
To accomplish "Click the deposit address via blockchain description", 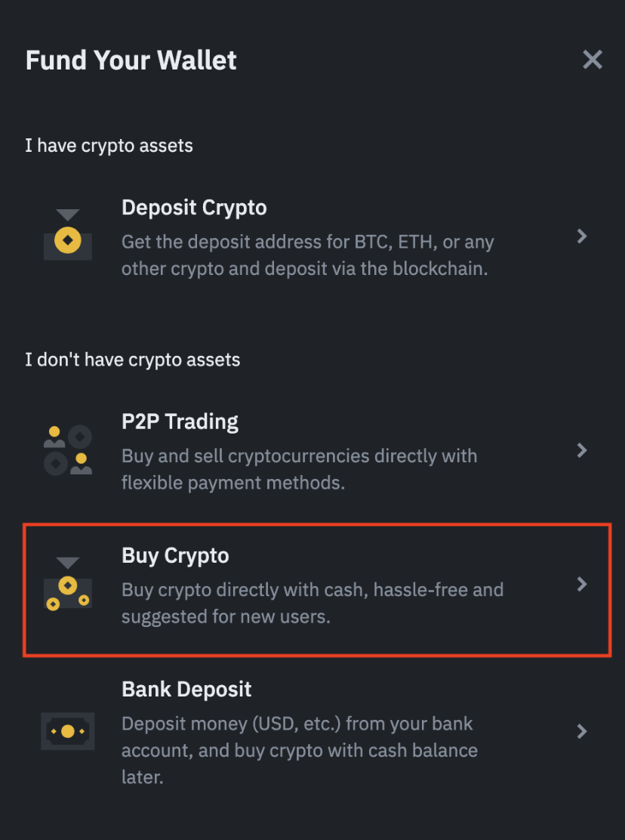I will coord(307,256).
